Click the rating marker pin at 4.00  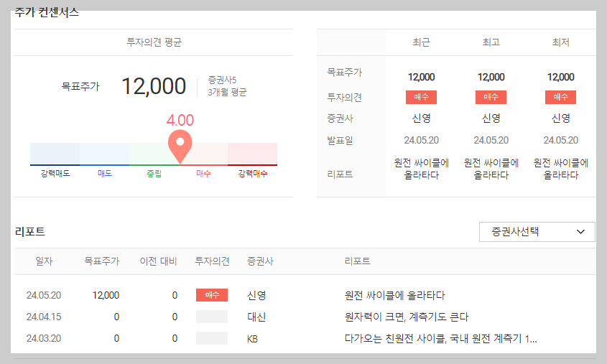180,146
